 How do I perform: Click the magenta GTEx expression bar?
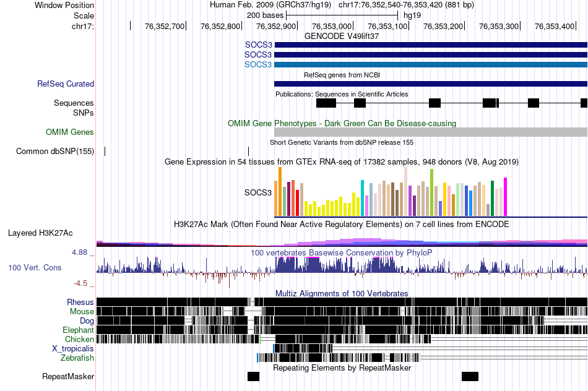click(x=505, y=197)
